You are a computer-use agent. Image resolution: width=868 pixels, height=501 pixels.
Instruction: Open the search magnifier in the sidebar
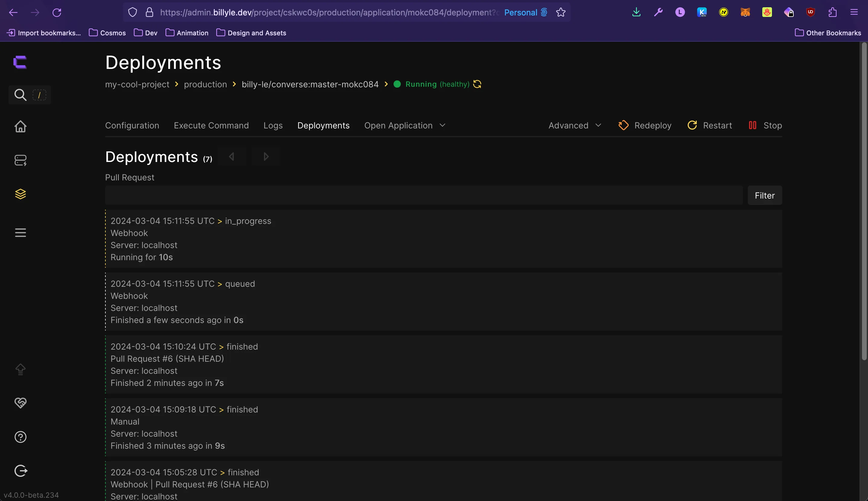point(20,95)
